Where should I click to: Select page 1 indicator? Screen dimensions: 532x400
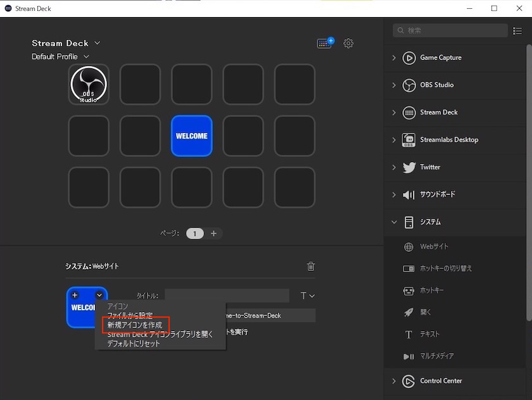195,234
